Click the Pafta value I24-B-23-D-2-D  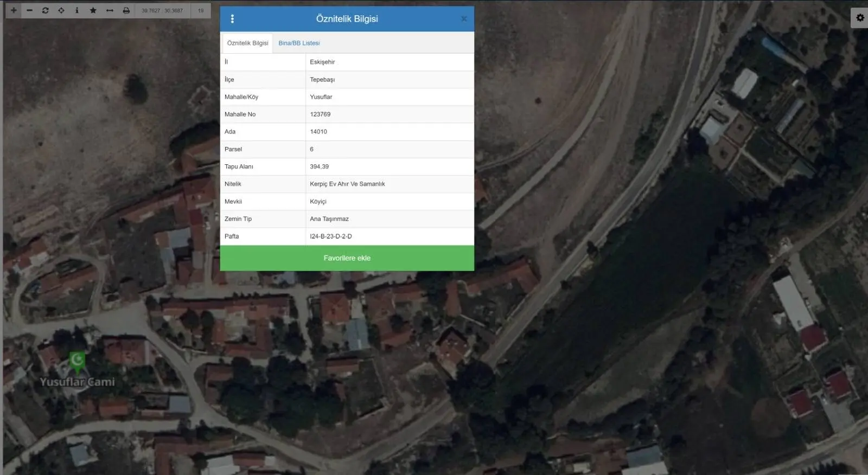(x=331, y=236)
